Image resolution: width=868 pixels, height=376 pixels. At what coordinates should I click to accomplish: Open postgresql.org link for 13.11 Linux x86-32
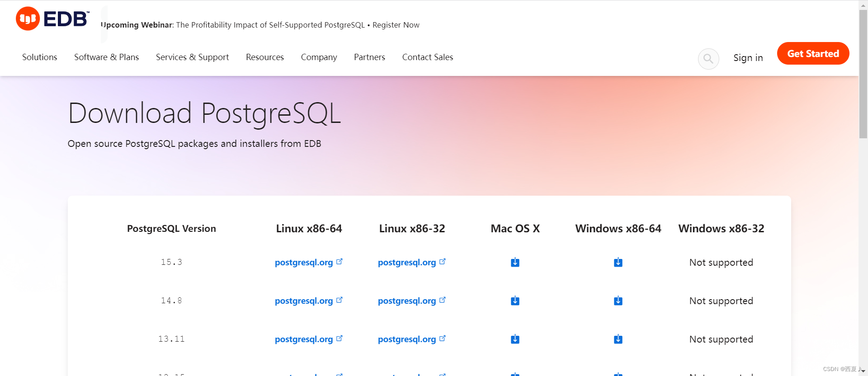pyautogui.click(x=412, y=339)
